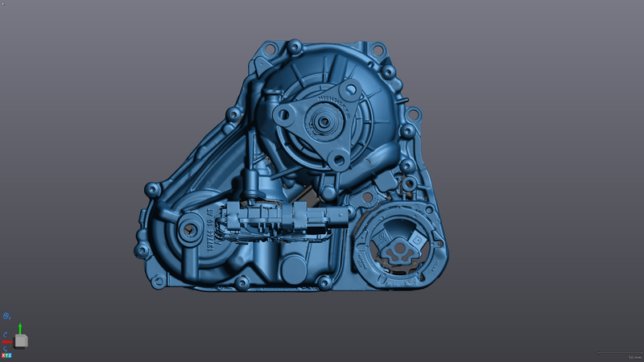Image resolution: width=644 pixels, height=362 pixels.
Task: Click the left bolt hole of triangular flange
Action: (284, 115)
